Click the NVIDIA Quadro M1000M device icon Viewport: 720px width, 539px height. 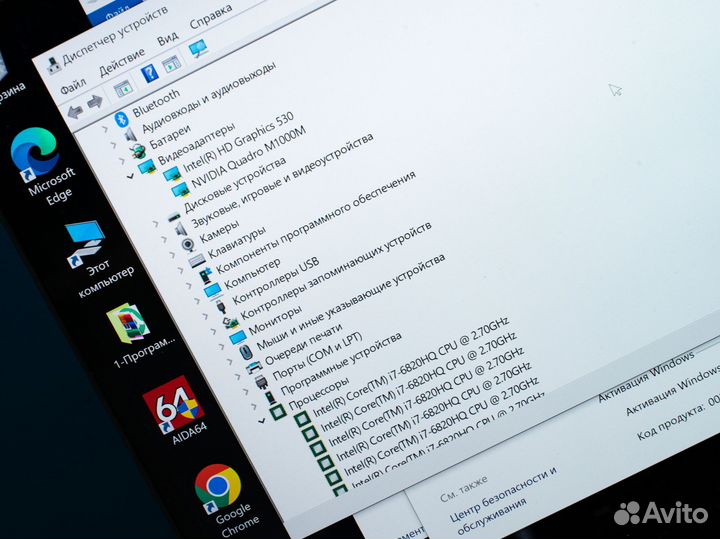coord(180,190)
